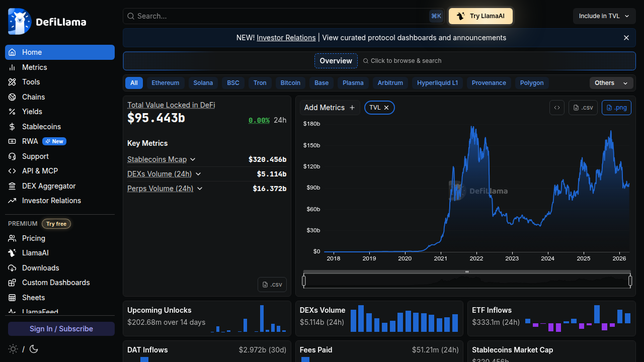Viewport: 644px width, 362px height.
Task: Switch to light mode with the sun icon
Action: [14, 349]
